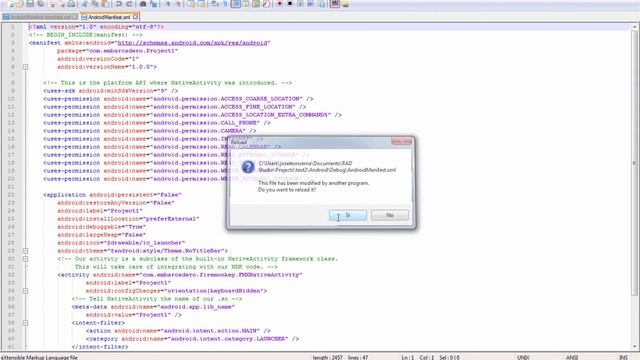Click the Redo arrow icon
Screen dimensions: 640x360
(x=129, y=4)
